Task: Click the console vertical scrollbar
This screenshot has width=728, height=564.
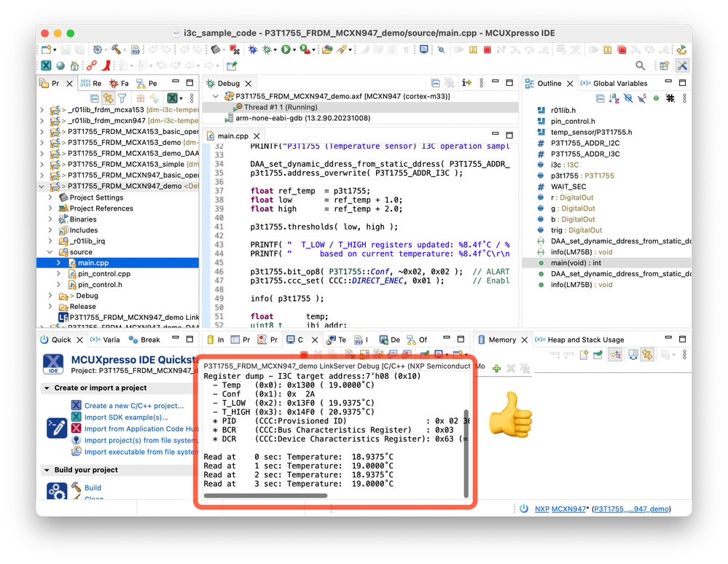Action: pos(466,453)
